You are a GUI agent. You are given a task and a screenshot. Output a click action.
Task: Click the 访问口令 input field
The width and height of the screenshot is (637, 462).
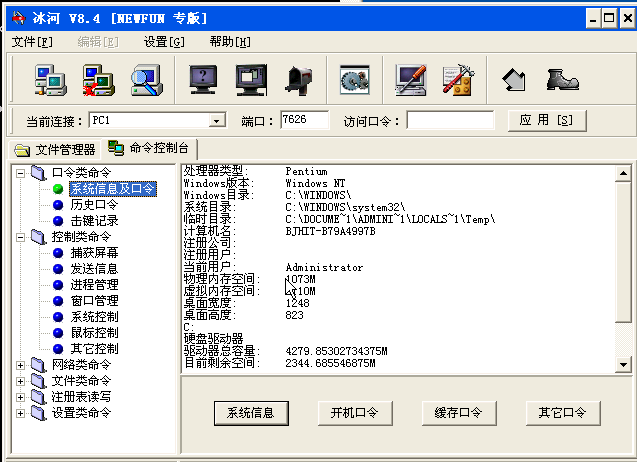pos(450,120)
